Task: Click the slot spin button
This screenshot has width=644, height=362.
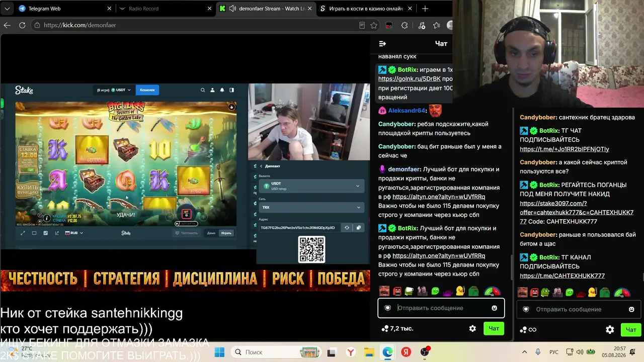Action: pyautogui.click(x=186, y=214)
